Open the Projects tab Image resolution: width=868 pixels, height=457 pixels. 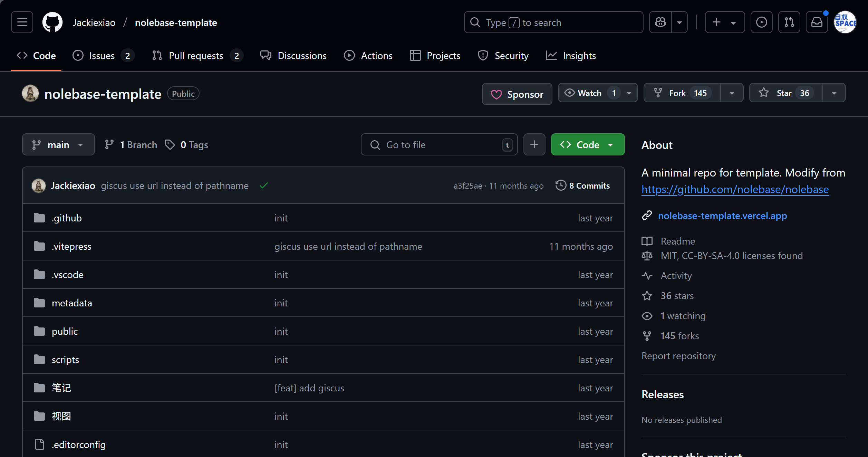click(435, 56)
